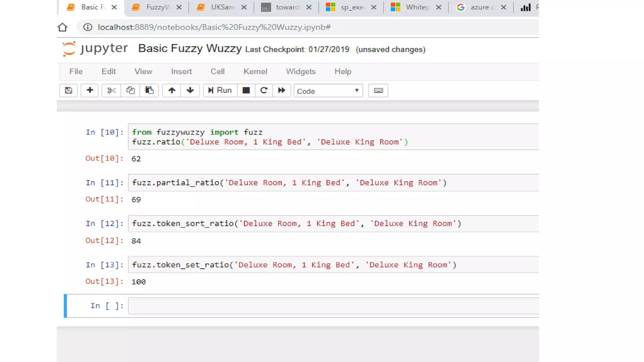Restart kernel and run all cells icon
The image size is (644, 362).
[281, 90]
